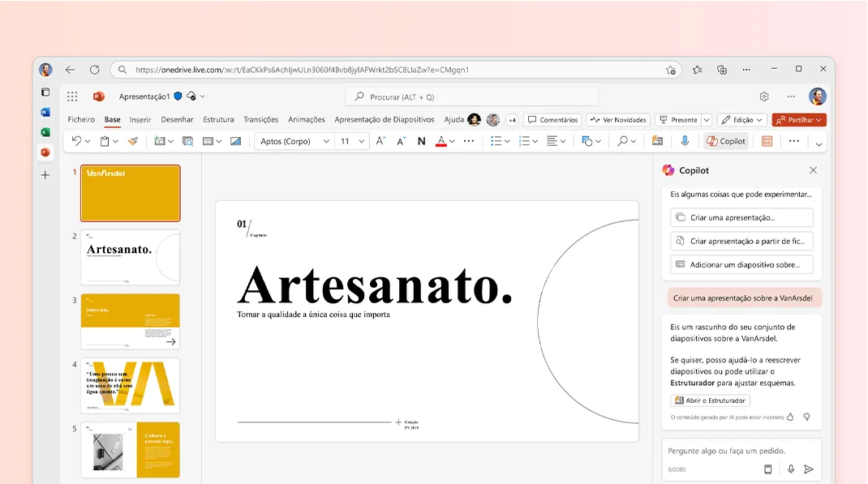The height and width of the screenshot is (484, 868).
Task: Decrease font size with the smaller A icon
Action: 402,141
